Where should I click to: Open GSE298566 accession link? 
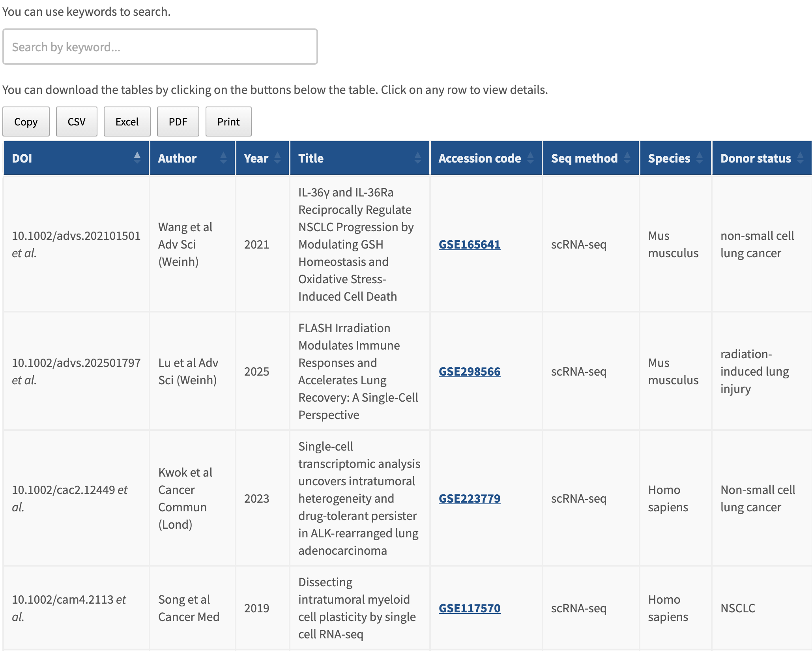[469, 372]
